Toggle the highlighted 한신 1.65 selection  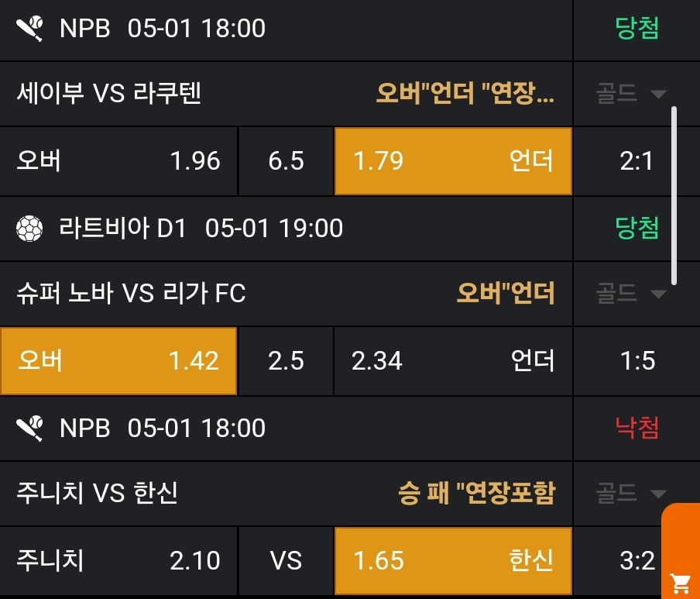point(453,560)
